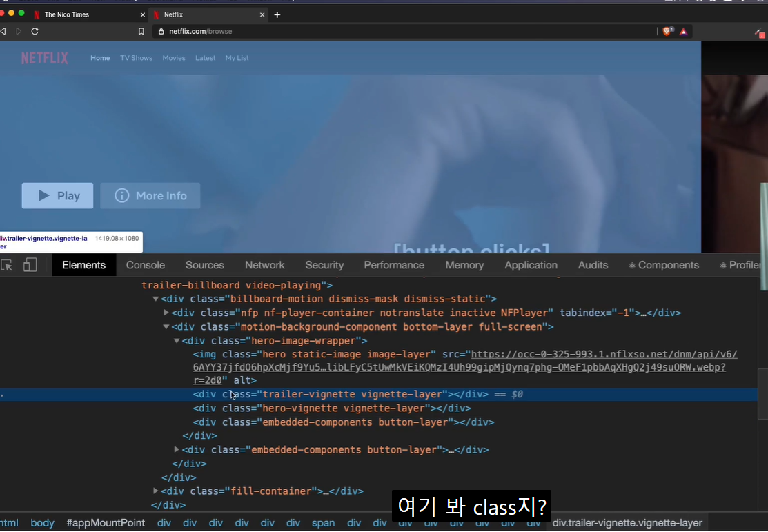The image size is (768, 532).
Task: Select the hero-vignette vignette-layer node
Action: pyautogui.click(x=332, y=408)
